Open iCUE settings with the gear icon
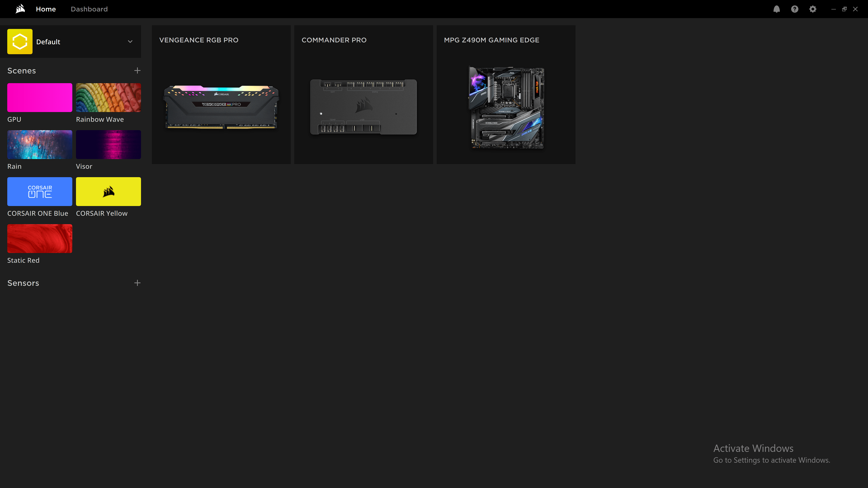The height and width of the screenshot is (488, 868). click(x=812, y=9)
